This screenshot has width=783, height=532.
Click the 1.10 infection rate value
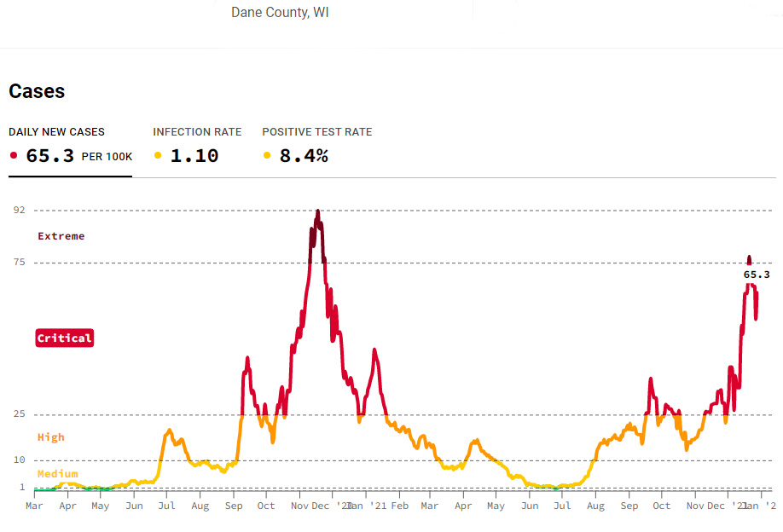click(x=194, y=156)
